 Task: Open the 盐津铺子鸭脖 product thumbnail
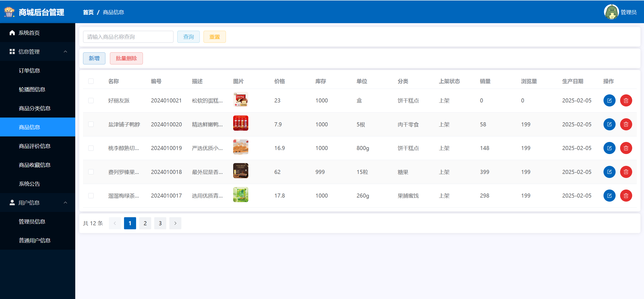click(x=240, y=123)
